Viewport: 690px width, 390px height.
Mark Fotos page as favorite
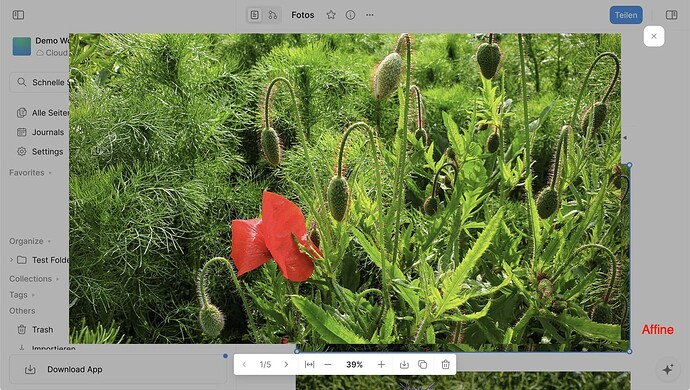tap(331, 15)
